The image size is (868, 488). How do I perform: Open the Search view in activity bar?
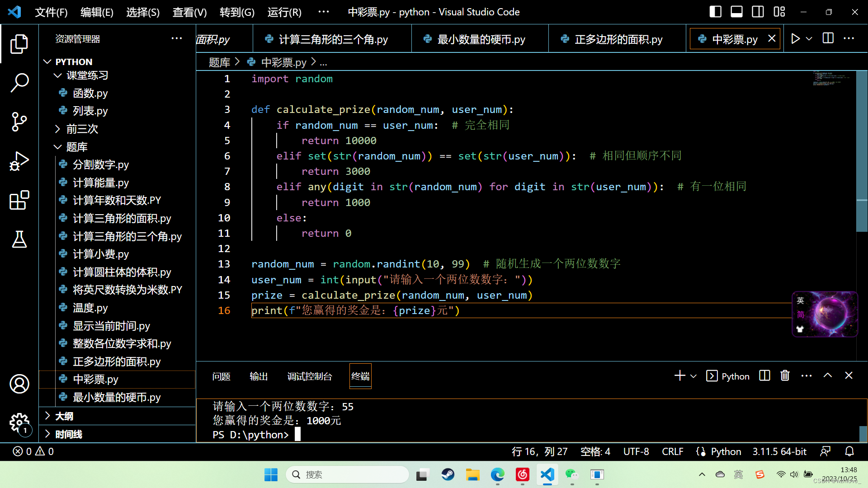pos(19,83)
